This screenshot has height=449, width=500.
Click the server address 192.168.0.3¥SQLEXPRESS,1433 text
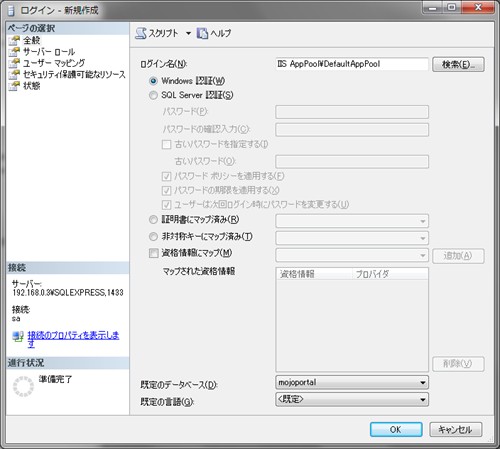(68, 293)
